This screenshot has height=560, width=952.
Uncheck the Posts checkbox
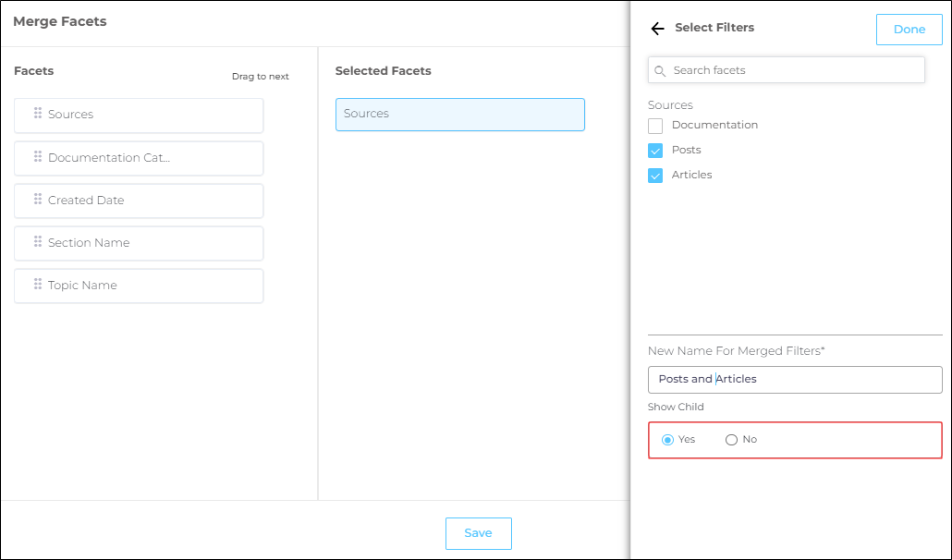(x=655, y=151)
